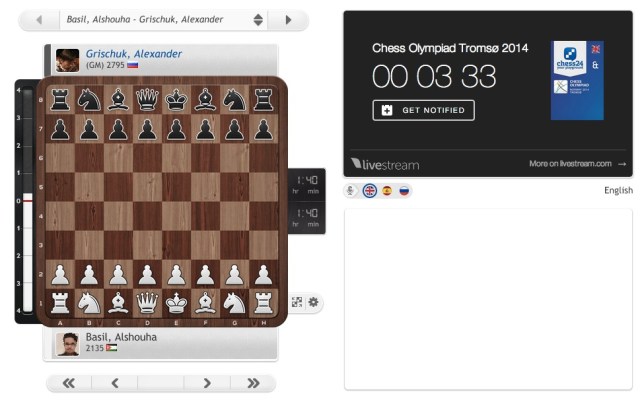640x400 pixels.
Task: Jump to last move of game
Action: point(253,383)
